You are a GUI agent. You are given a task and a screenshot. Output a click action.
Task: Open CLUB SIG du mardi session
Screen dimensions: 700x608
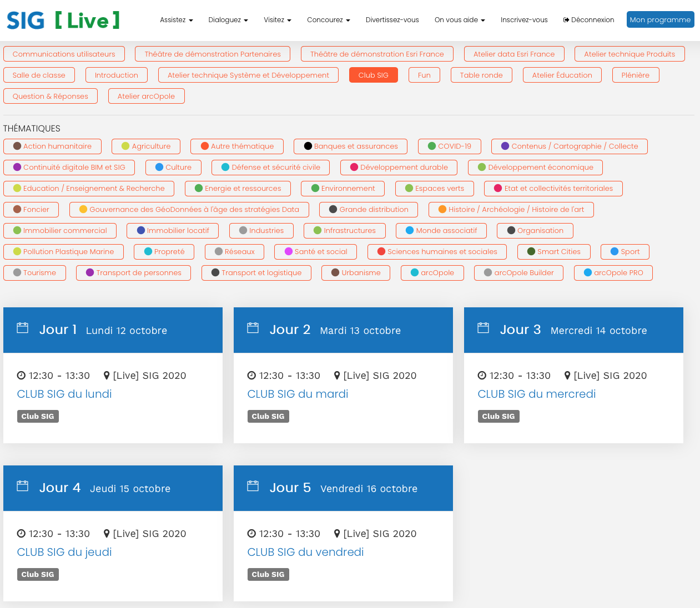(298, 394)
